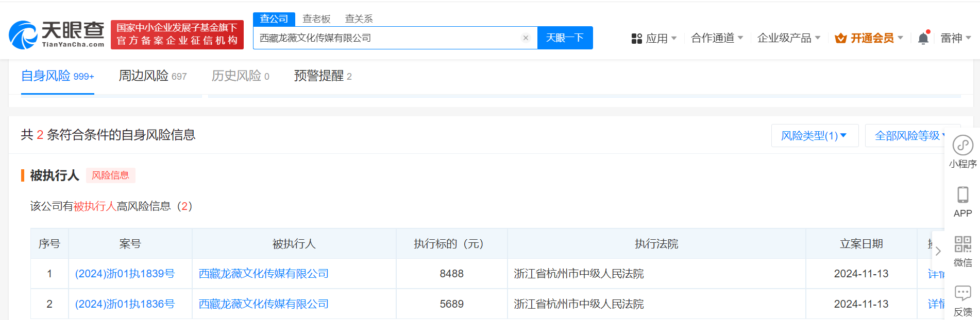The height and width of the screenshot is (320, 980).
Task: Select the 自身风险 999+ tab
Action: [x=58, y=76]
